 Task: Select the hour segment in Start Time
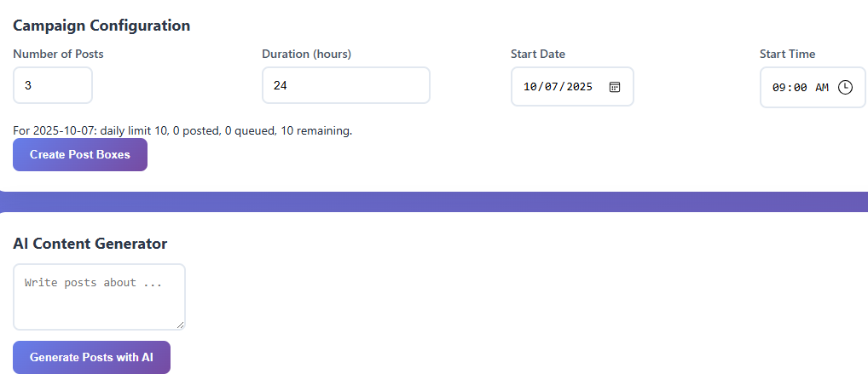(779, 88)
